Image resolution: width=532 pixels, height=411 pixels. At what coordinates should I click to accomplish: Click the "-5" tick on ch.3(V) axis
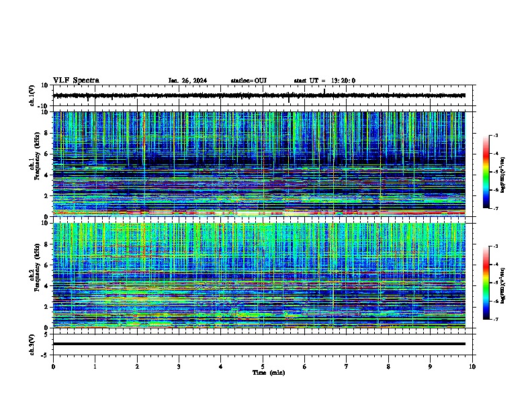coord(45,355)
